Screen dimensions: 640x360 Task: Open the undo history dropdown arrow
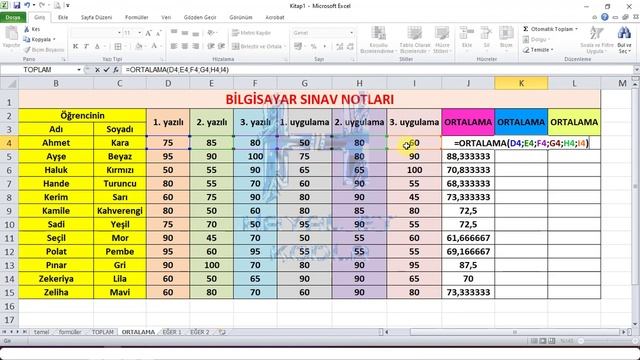tap(33, 6)
